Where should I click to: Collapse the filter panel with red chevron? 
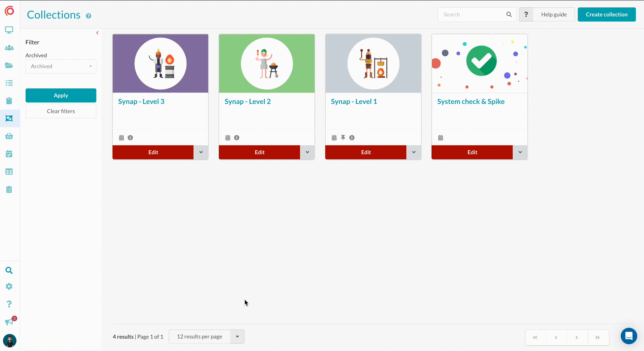pos(97,33)
